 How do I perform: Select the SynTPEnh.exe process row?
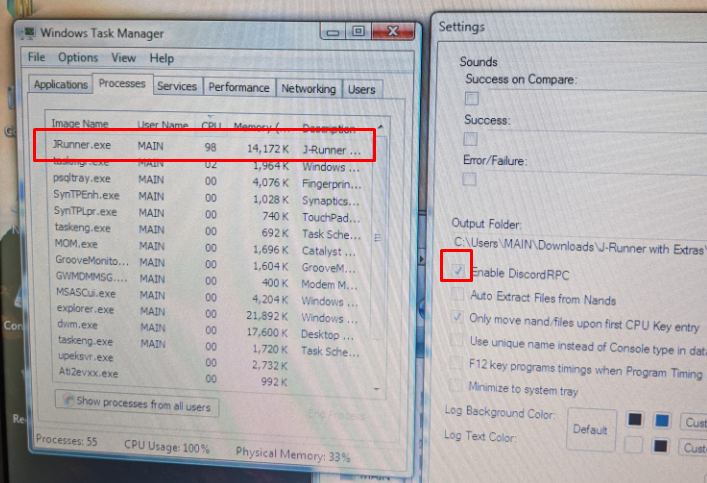pos(207,197)
